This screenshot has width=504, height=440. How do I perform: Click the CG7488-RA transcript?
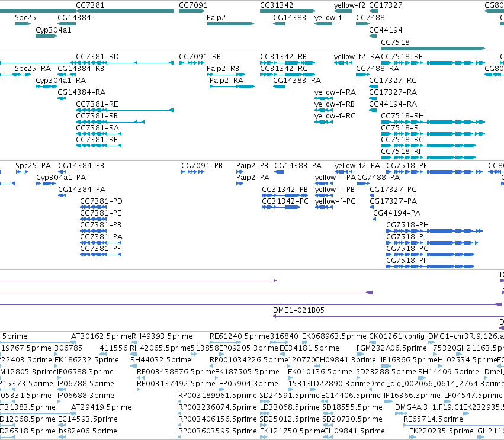(363, 75)
